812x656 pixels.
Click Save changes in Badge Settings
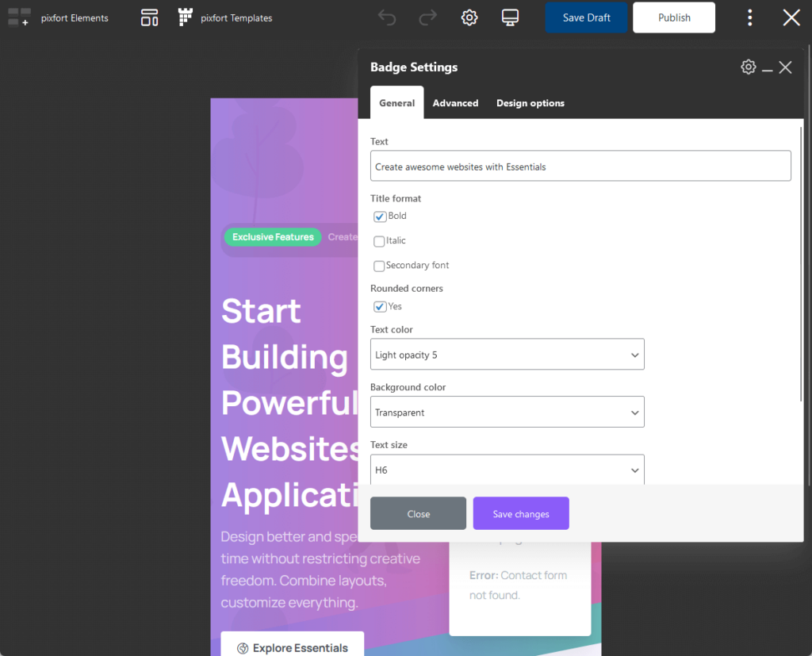(520, 513)
